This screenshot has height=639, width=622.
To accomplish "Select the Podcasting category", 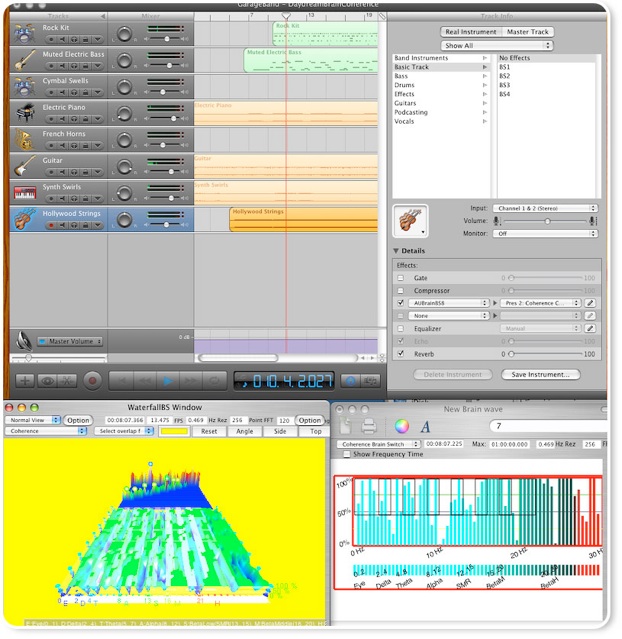I will (441, 112).
